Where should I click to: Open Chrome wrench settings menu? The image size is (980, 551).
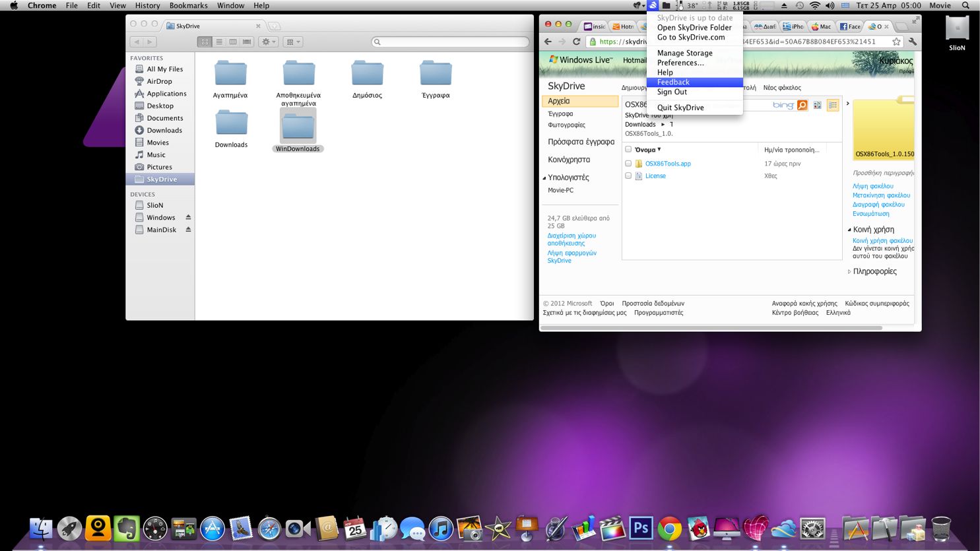(913, 42)
